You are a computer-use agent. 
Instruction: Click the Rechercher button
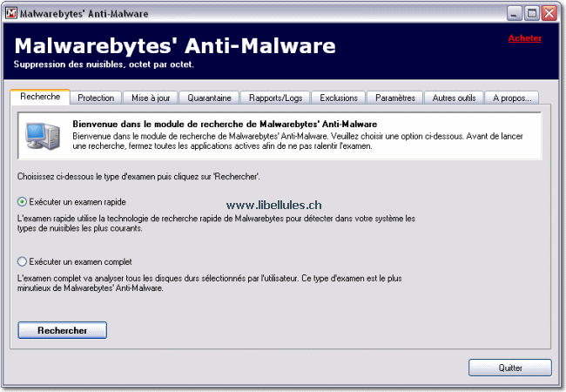click(63, 330)
